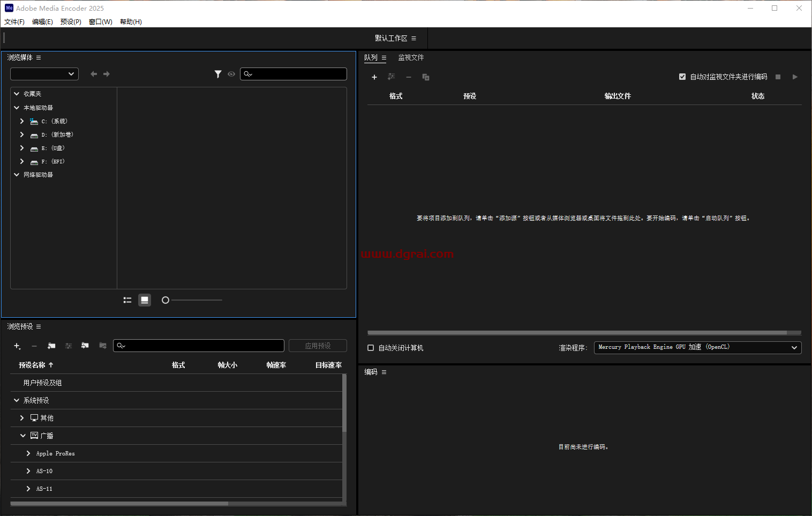The width and height of the screenshot is (812, 516).
Task: Switch to the 队列 tab
Action: (x=371, y=57)
